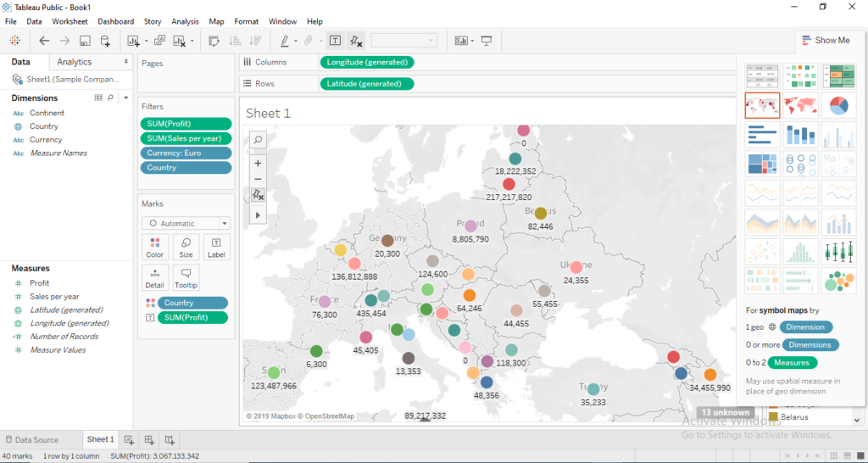868x463 pixels.
Task: Open the Tooltip marks card
Action: (186, 277)
